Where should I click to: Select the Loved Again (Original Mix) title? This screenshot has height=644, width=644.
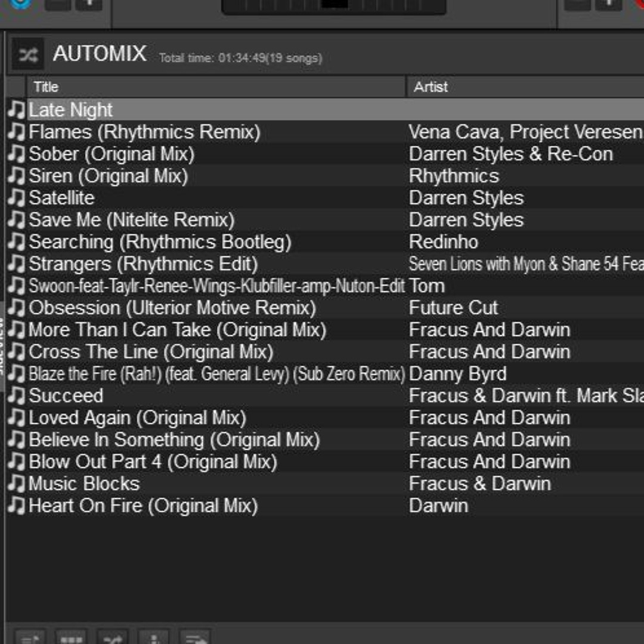(x=138, y=417)
